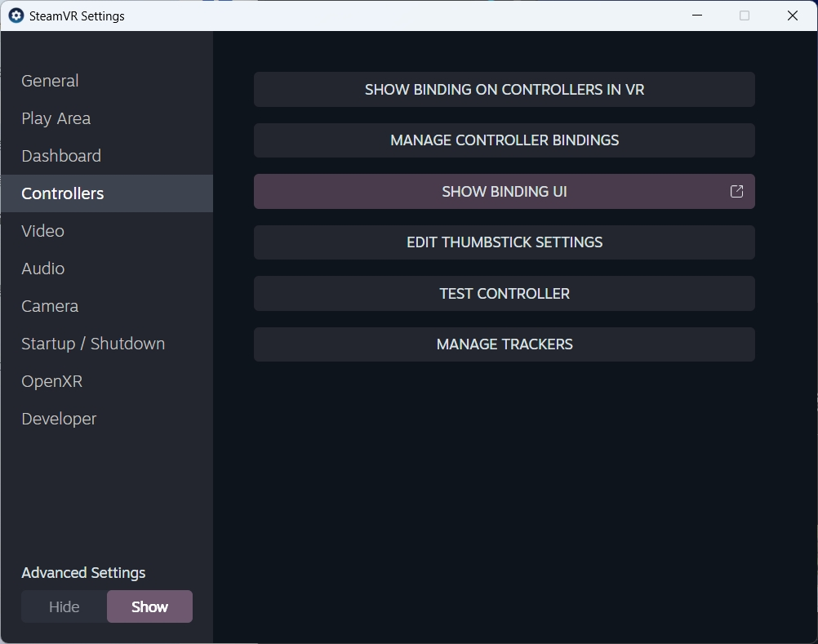Switch to Audio settings
Image resolution: width=818 pixels, height=644 pixels.
point(42,269)
